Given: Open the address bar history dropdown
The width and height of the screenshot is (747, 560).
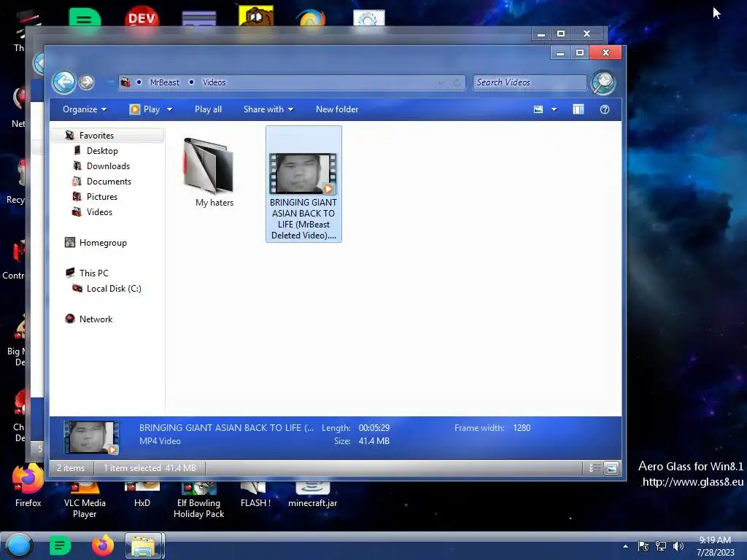Looking at the screenshot, I should click(441, 83).
